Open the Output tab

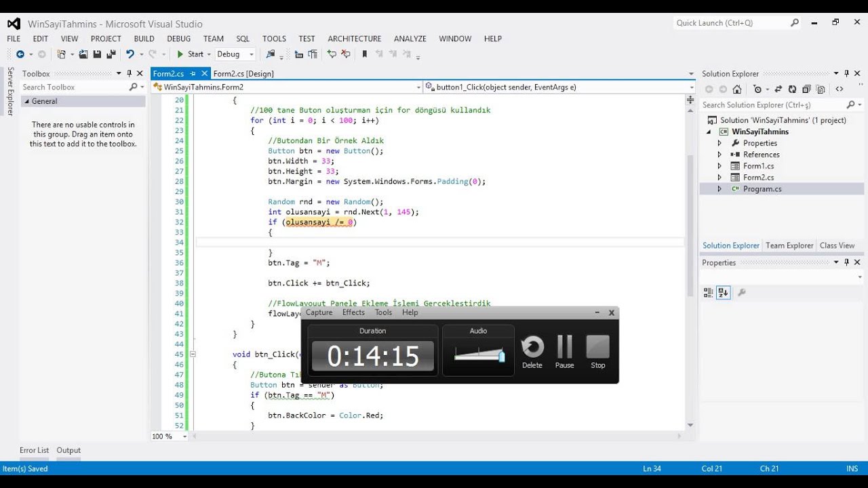[x=68, y=450]
